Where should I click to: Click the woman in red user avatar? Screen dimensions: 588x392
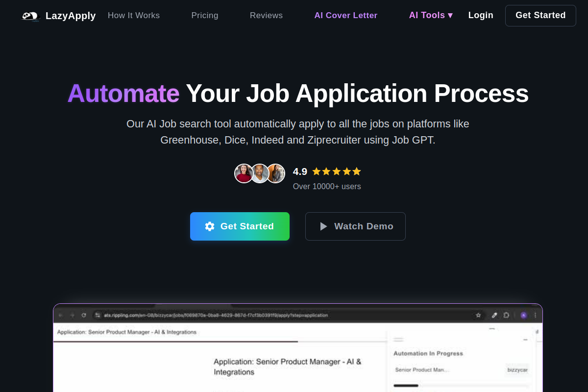pos(244,173)
